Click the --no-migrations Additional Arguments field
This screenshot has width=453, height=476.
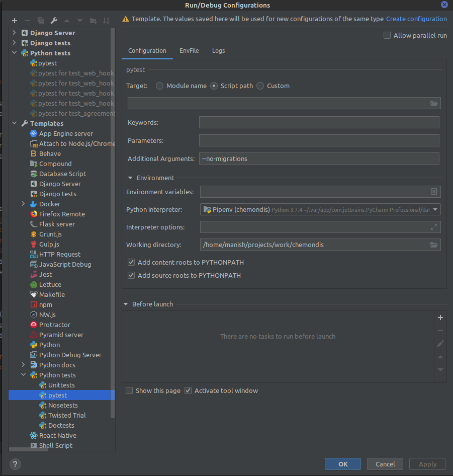click(x=320, y=158)
